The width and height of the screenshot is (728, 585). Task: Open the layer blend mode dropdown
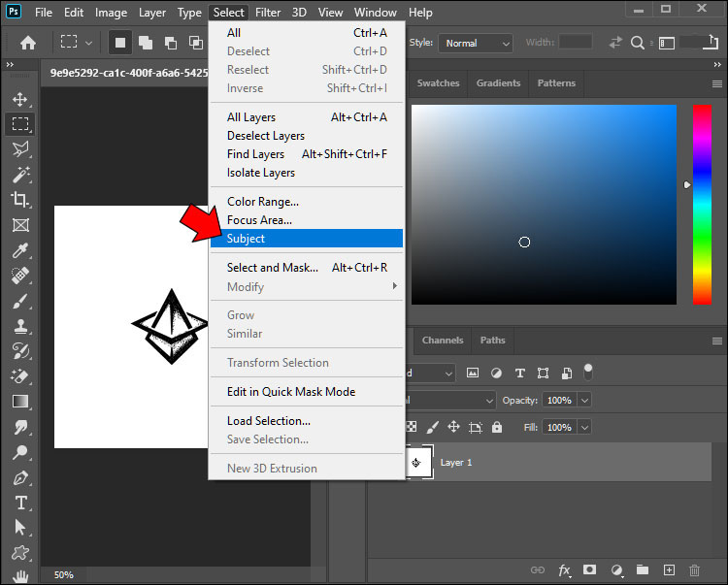click(x=449, y=400)
